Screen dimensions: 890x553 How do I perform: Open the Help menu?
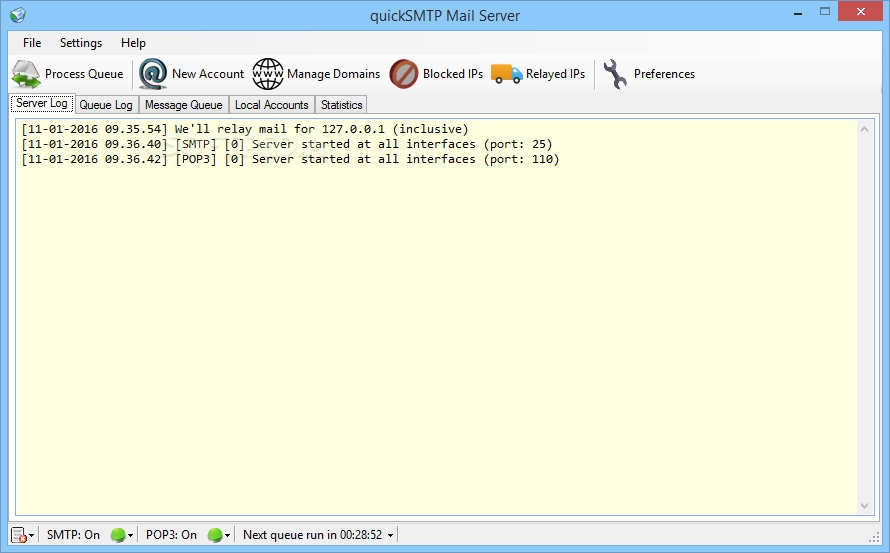pyautogui.click(x=133, y=43)
